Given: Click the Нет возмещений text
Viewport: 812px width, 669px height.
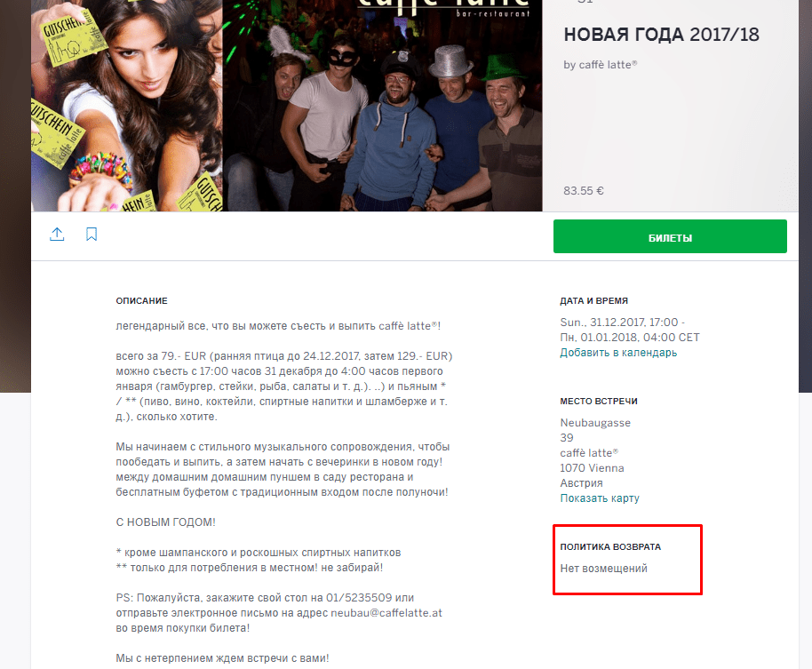Looking at the screenshot, I should (604, 569).
